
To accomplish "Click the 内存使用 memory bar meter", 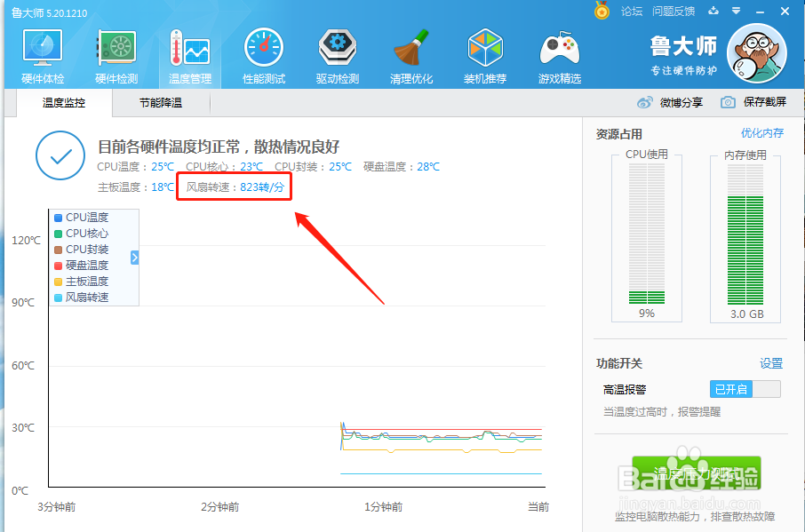I will point(745,234).
